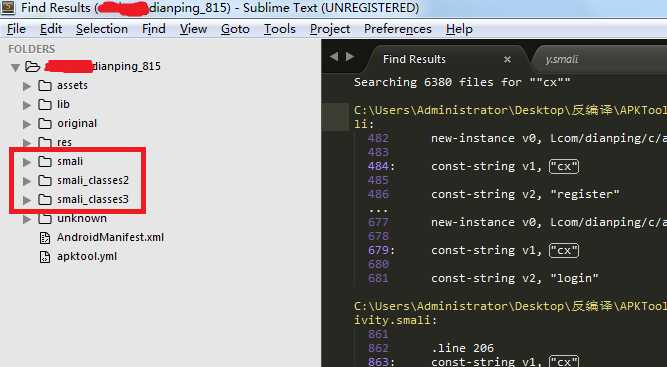Expand the smali_classes2 folder

pyautogui.click(x=27, y=181)
